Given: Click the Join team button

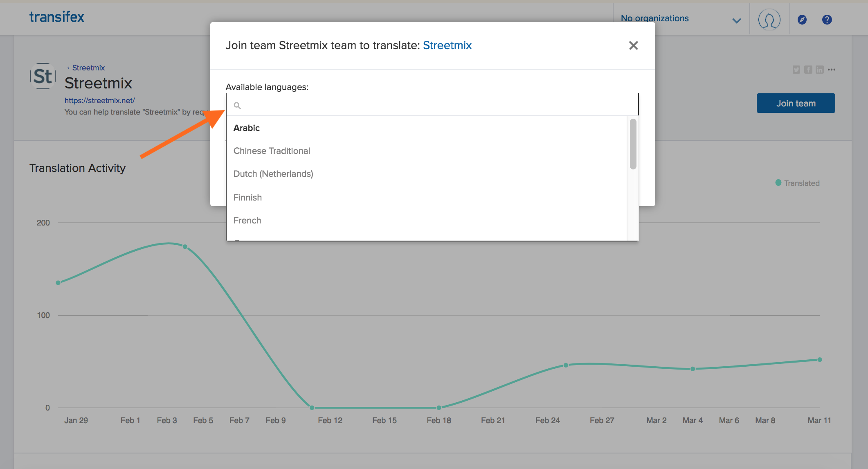Looking at the screenshot, I should 796,103.
